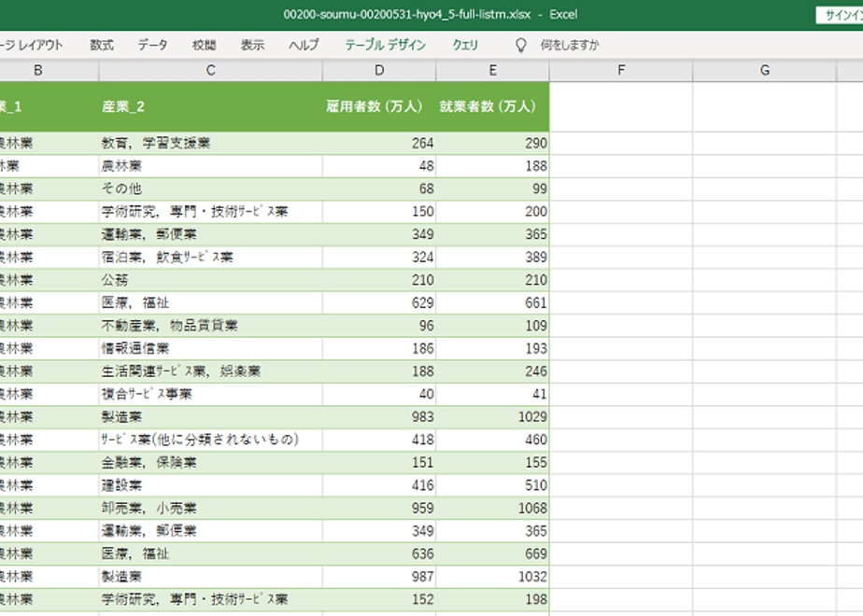Select the cell with value 198
This screenshot has height=616, width=863.
tap(492, 599)
